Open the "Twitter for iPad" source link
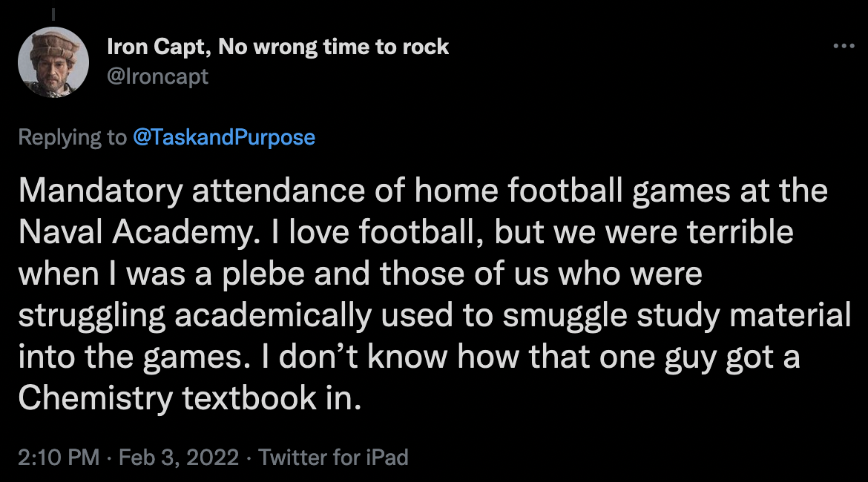This screenshot has width=868, height=482. [x=333, y=457]
